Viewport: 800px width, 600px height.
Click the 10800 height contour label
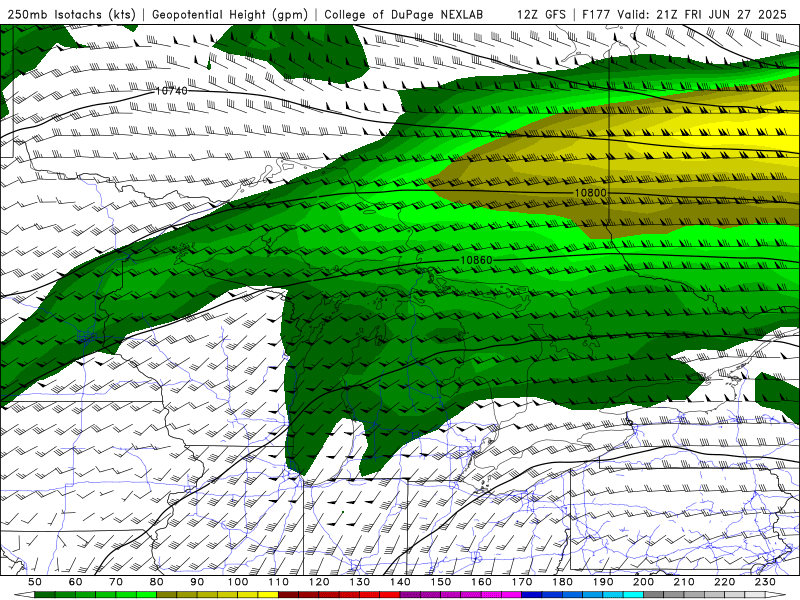tap(591, 193)
